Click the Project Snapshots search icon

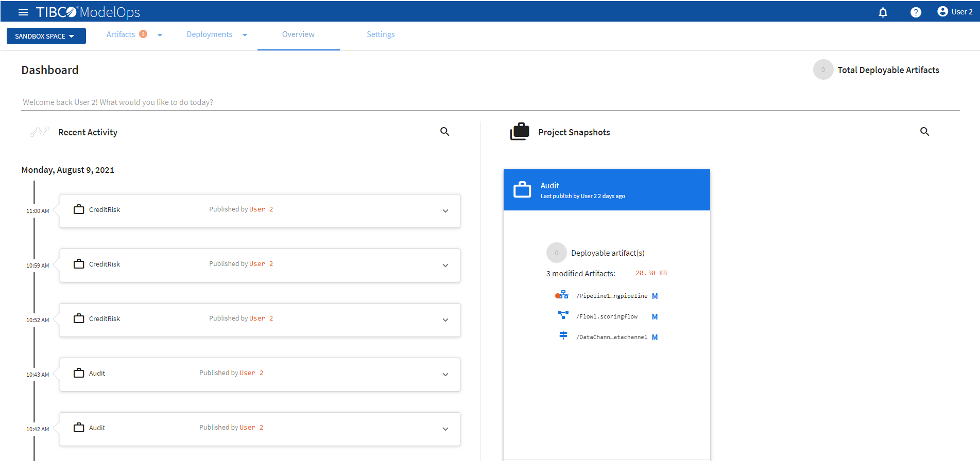point(925,132)
